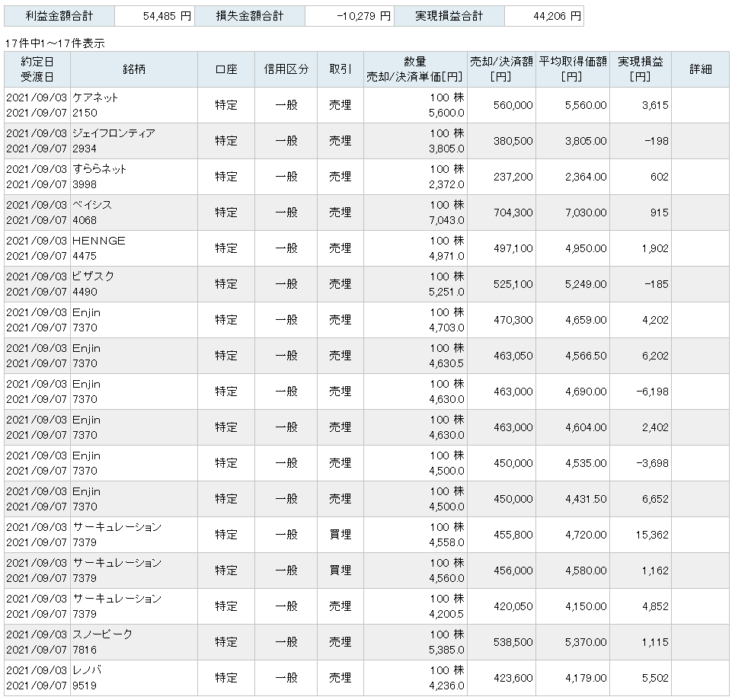Image resolution: width=732 pixels, height=700 pixels.
Task: Click レノバ sale amount 423,600
Action: [x=513, y=678]
